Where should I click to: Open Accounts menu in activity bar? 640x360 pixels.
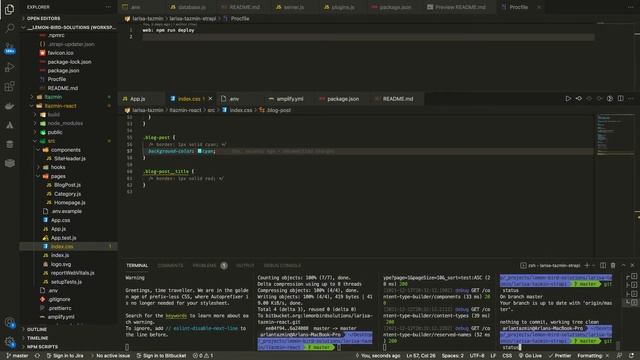tap(9, 323)
